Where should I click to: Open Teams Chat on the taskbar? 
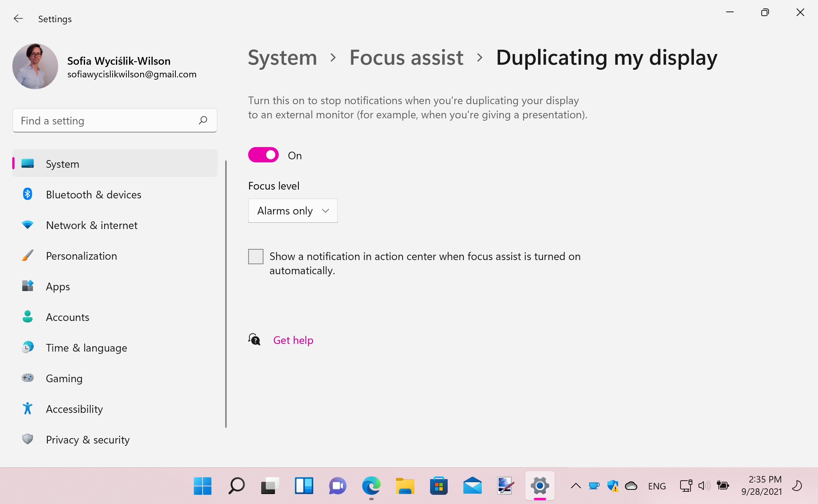pyautogui.click(x=337, y=486)
